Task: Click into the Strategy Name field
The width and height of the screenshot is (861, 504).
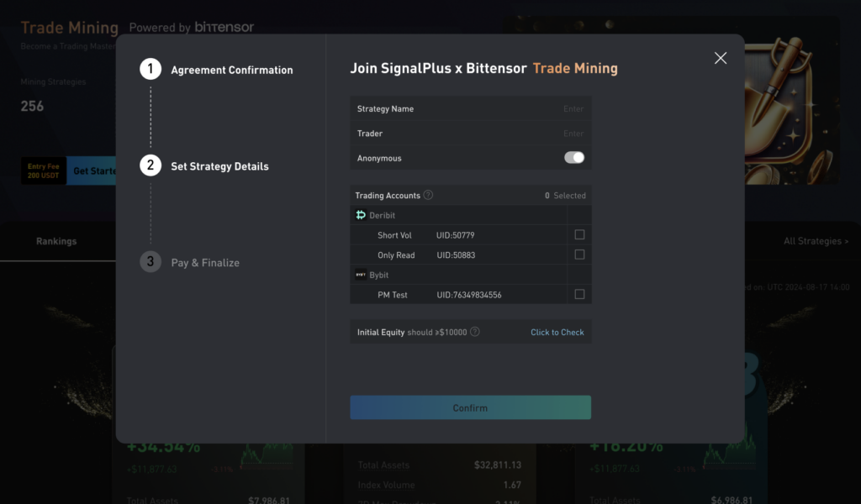Action: tap(504, 109)
